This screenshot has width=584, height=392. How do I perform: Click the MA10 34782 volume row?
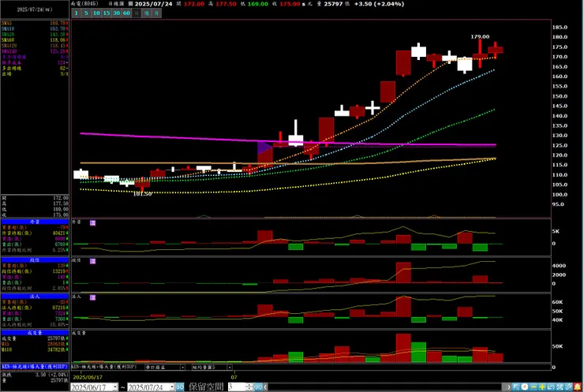pyautogui.click(x=35, y=349)
